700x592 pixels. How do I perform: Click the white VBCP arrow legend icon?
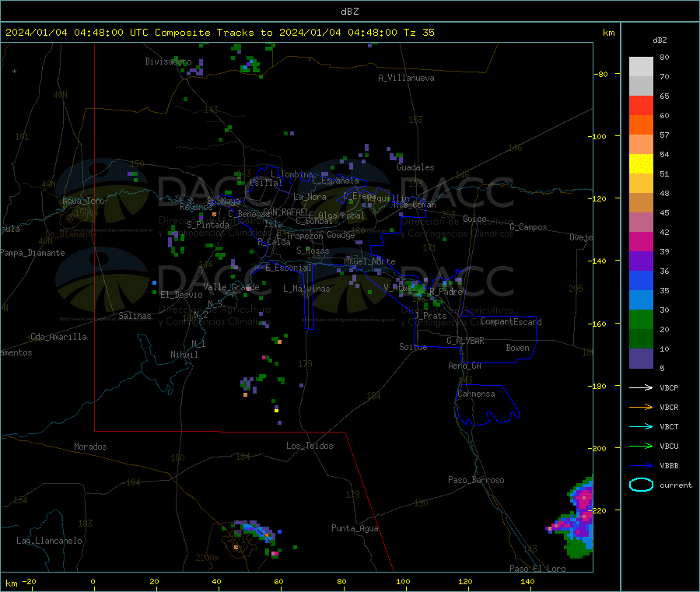(x=641, y=387)
